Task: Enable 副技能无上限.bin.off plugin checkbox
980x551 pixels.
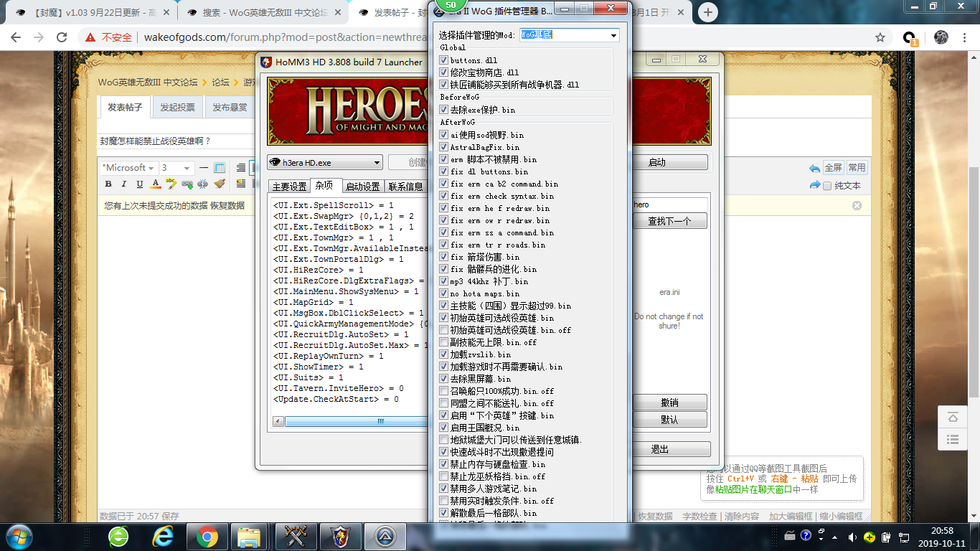Action: pyautogui.click(x=444, y=342)
